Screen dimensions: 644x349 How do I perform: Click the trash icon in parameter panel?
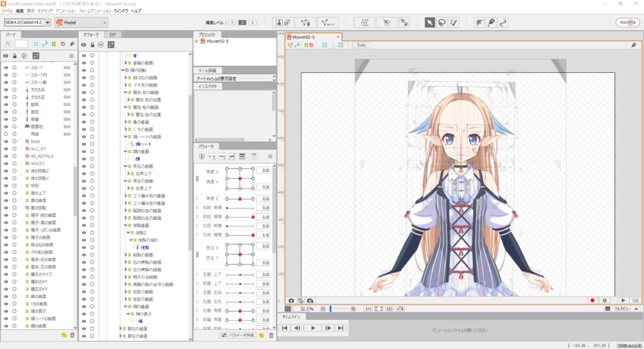click(x=271, y=335)
